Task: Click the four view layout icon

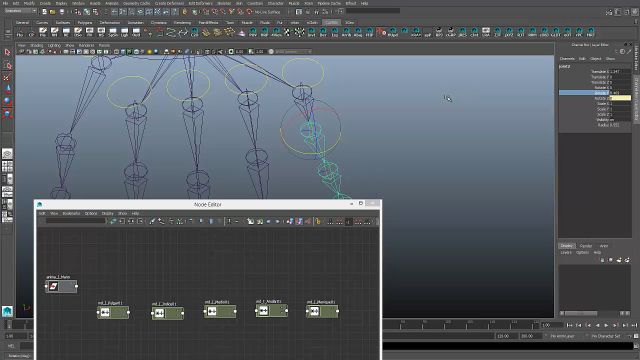Action: [7, 166]
